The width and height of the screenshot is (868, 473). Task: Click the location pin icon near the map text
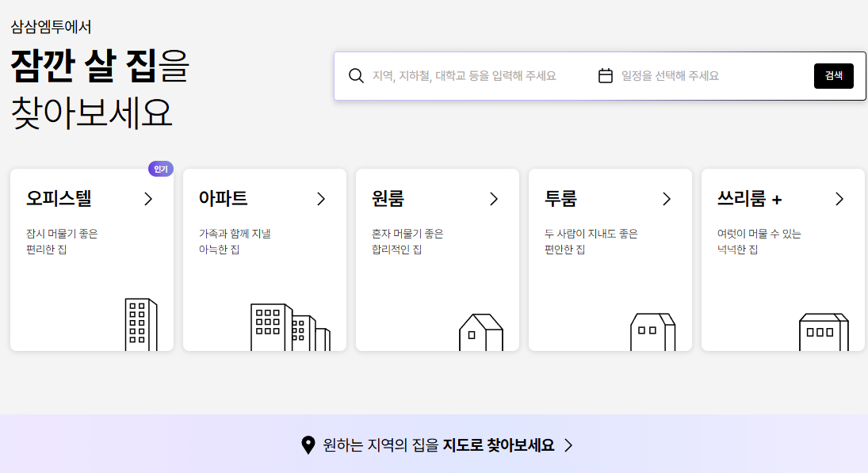click(309, 446)
